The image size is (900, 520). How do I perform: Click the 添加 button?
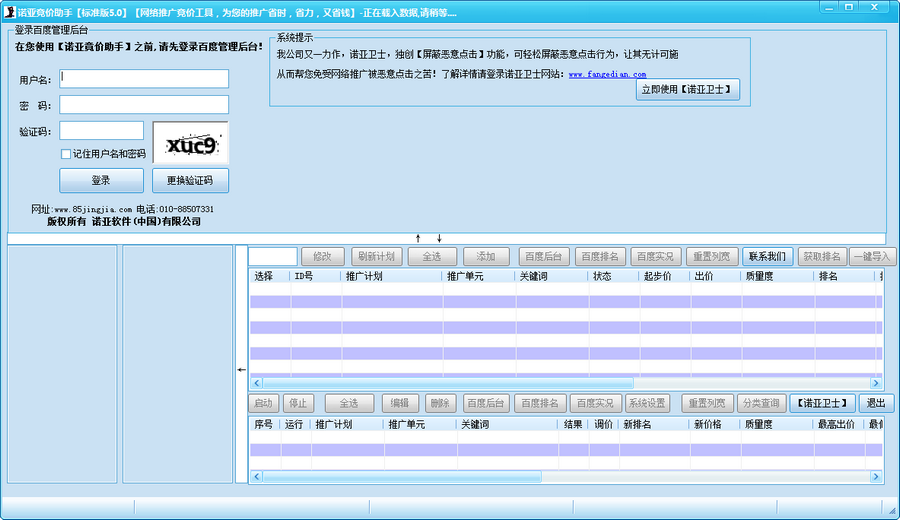[x=486, y=257]
